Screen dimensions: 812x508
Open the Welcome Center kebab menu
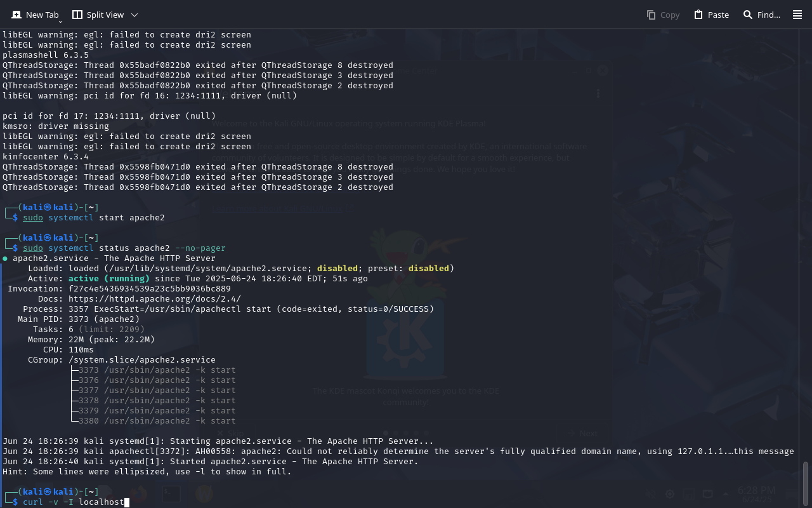tap(598, 93)
